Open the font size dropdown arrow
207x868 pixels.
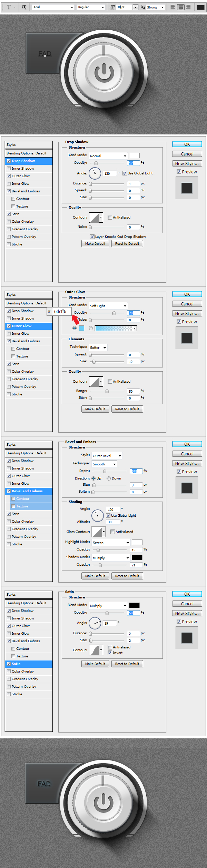click(x=135, y=7)
